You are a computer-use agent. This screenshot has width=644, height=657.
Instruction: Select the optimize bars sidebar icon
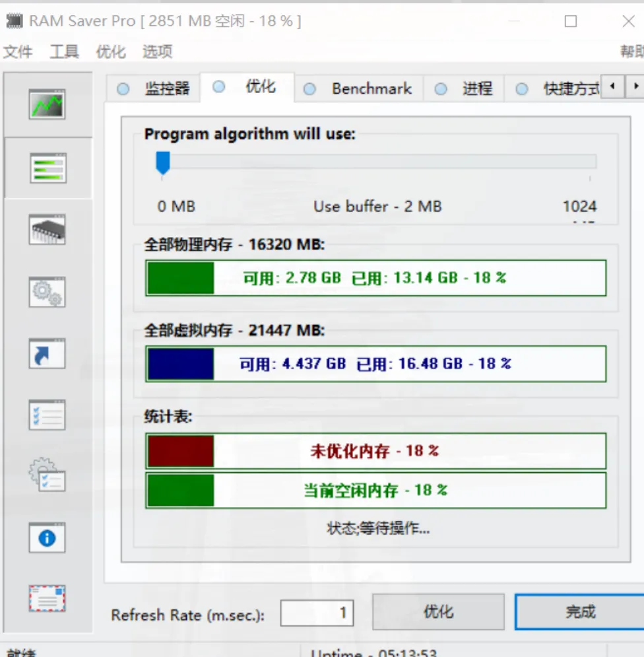(x=48, y=168)
